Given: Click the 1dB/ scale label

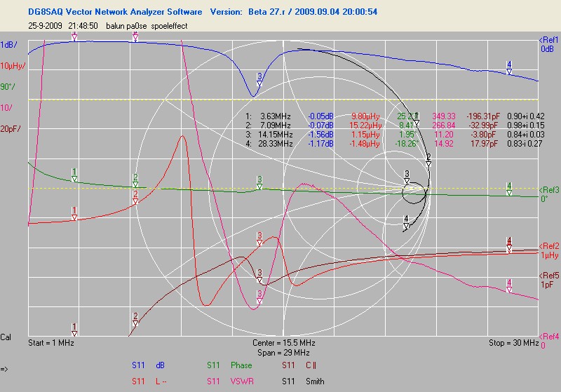Looking at the screenshot, I should click(x=8, y=45).
